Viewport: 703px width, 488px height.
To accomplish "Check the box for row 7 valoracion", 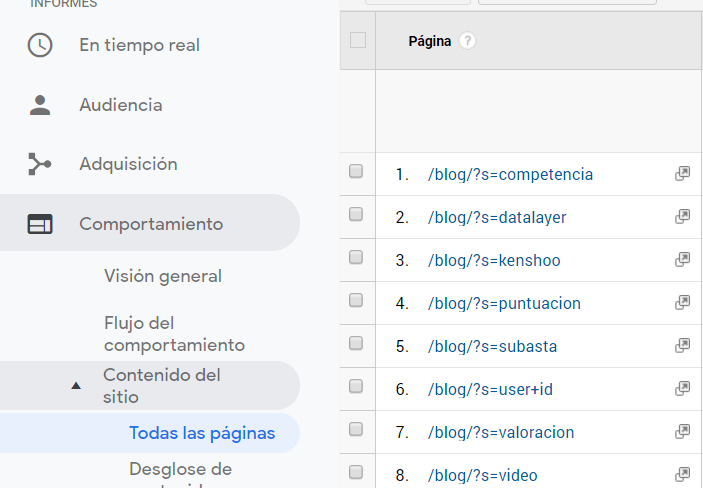I will (356, 429).
